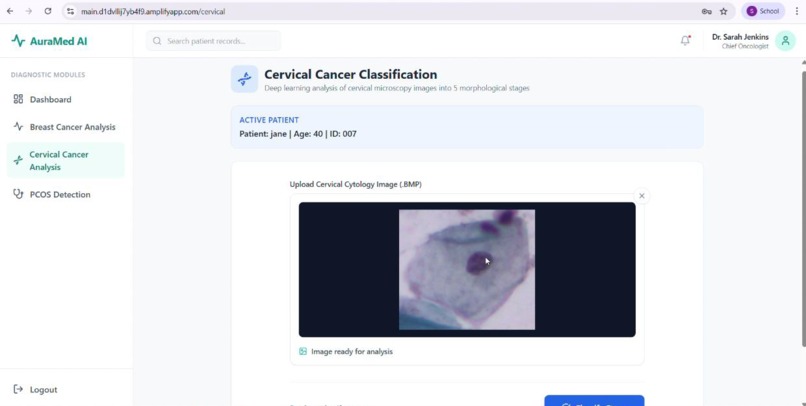Image resolution: width=806 pixels, height=406 pixels.
Task: Go back with browser back arrow
Action: [x=10, y=11]
